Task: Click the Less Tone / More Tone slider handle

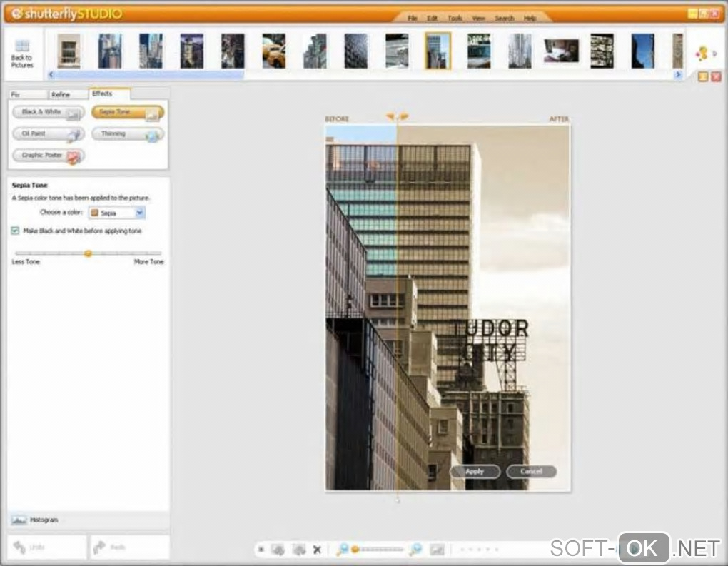Action: (88, 253)
